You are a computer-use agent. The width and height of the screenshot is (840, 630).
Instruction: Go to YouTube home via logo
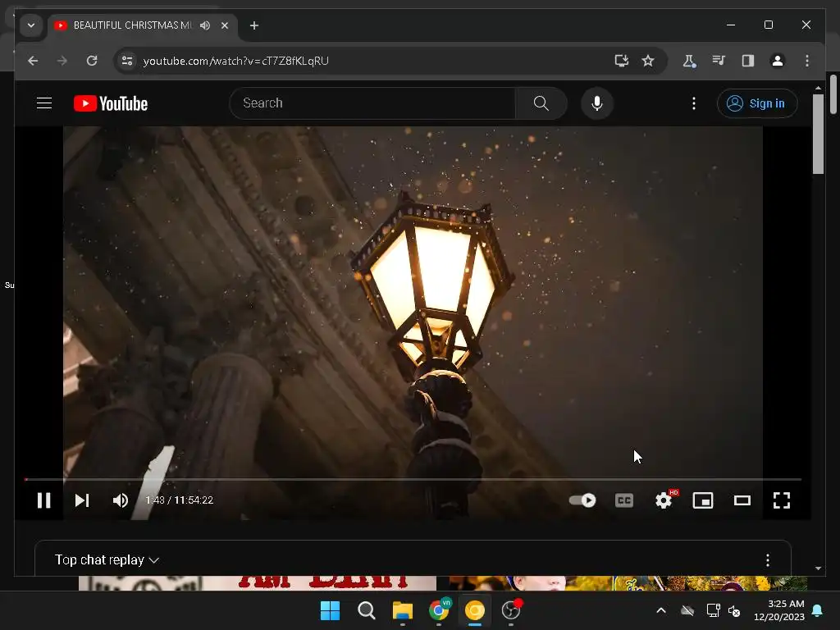tap(111, 103)
